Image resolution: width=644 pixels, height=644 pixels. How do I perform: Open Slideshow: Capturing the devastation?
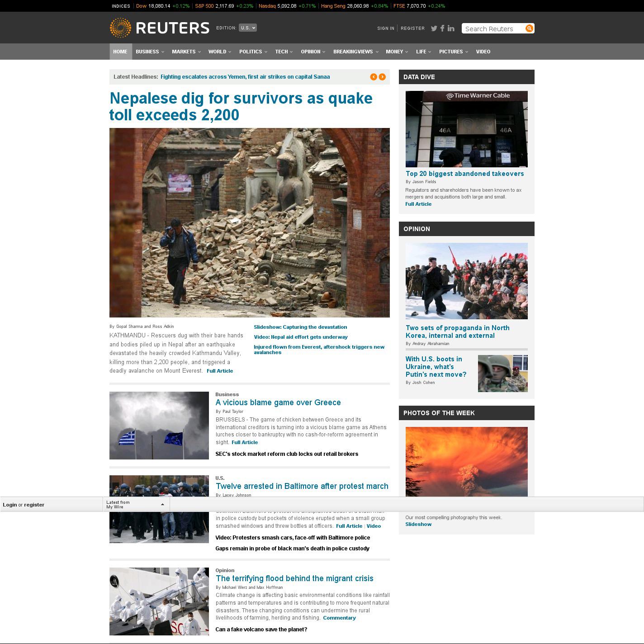click(300, 327)
